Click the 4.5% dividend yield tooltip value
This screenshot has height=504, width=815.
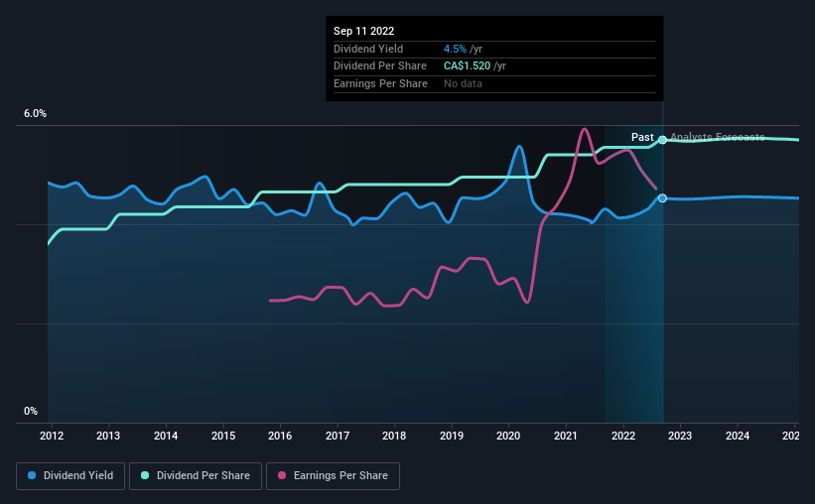tap(455, 49)
